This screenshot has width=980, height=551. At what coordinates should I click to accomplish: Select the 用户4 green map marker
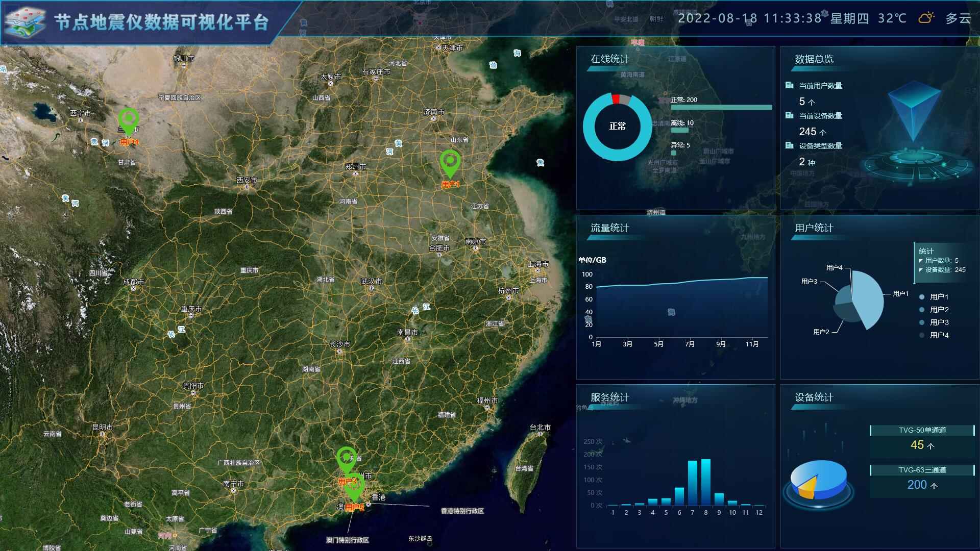point(129,122)
